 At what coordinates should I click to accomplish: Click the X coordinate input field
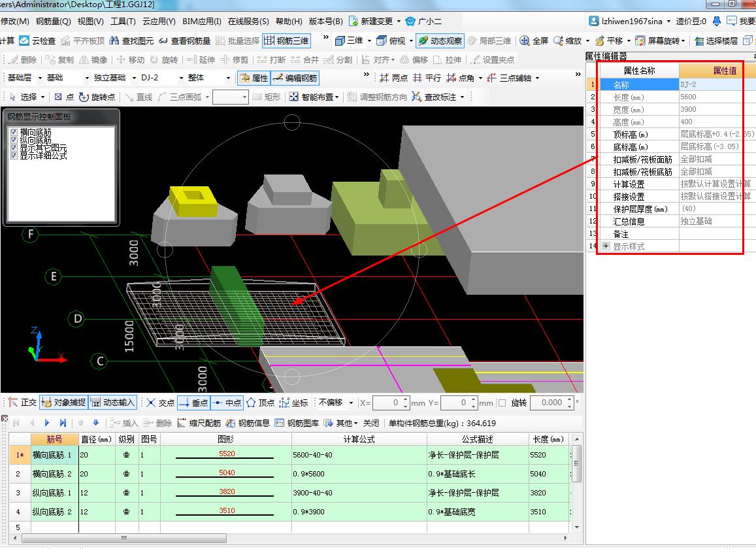tap(391, 403)
